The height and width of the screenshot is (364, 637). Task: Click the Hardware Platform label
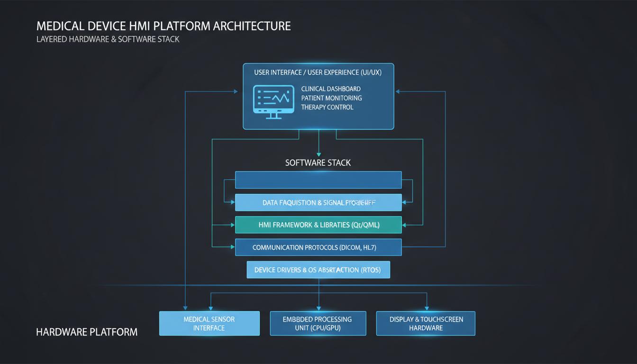[x=87, y=332]
